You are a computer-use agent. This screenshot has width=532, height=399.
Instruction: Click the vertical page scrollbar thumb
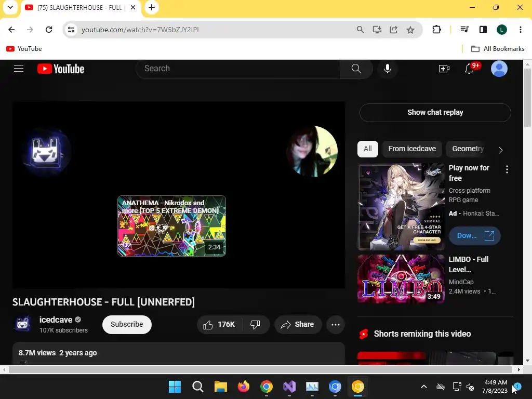[x=527, y=97]
